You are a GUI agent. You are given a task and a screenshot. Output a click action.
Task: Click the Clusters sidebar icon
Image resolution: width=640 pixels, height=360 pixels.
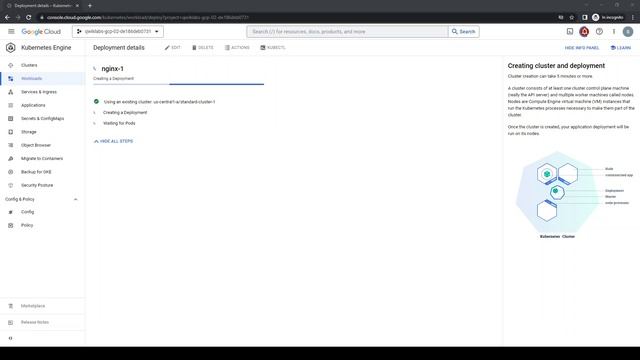(11, 65)
